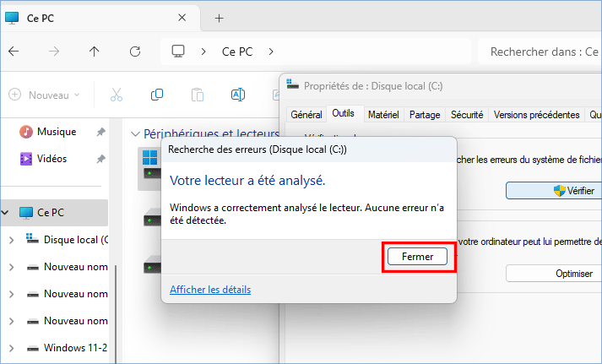Open the Nouveau dropdown menu

click(x=44, y=95)
